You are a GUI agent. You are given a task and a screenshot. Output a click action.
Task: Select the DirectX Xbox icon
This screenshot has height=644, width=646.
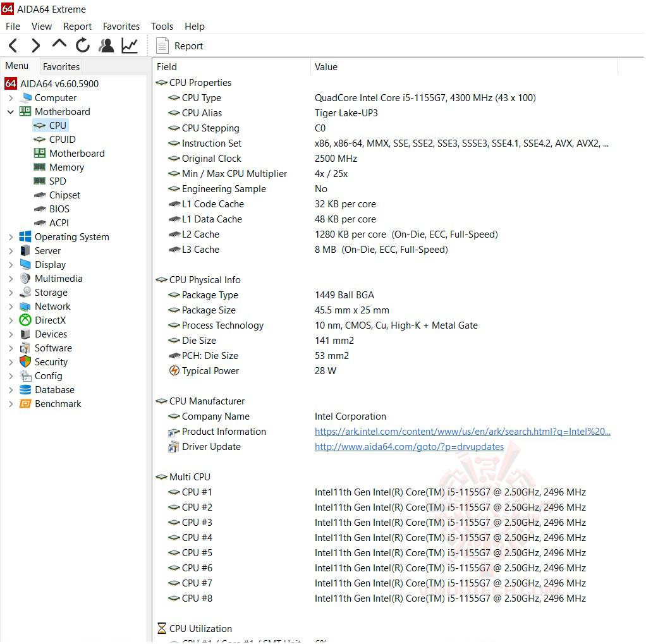25,320
